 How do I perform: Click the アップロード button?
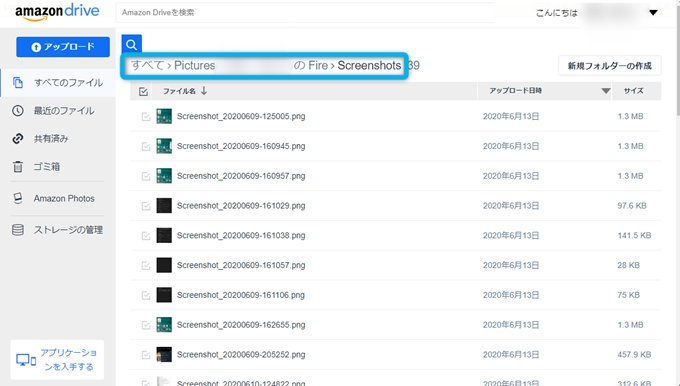point(63,47)
